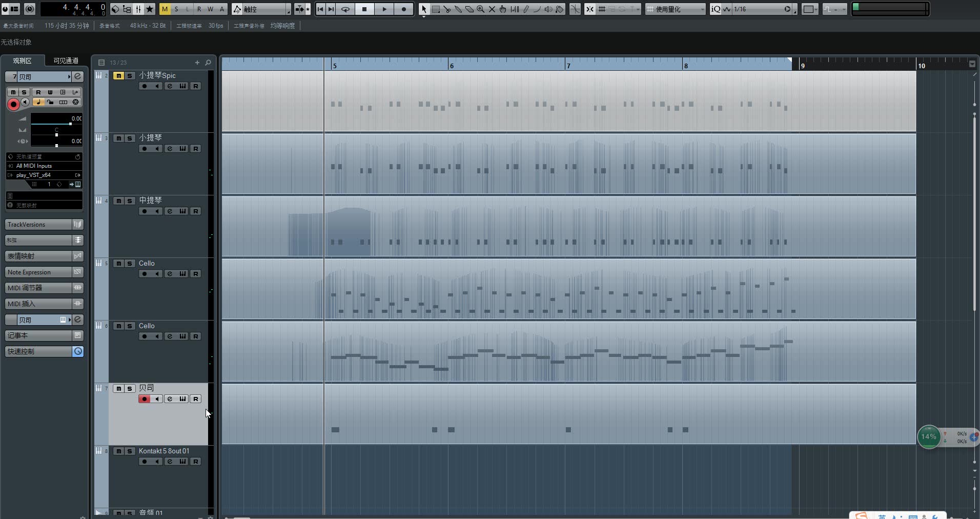Go to previous marker transport button
Image resolution: width=980 pixels, height=519 pixels.
pyautogui.click(x=320, y=9)
